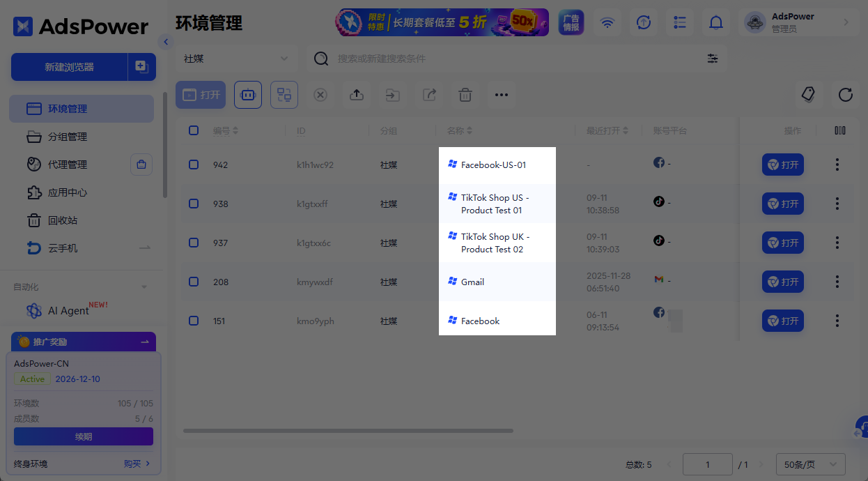Open the more actions ellipsis in toolbar
Image resolution: width=868 pixels, height=481 pixels.
pos(502,95)
